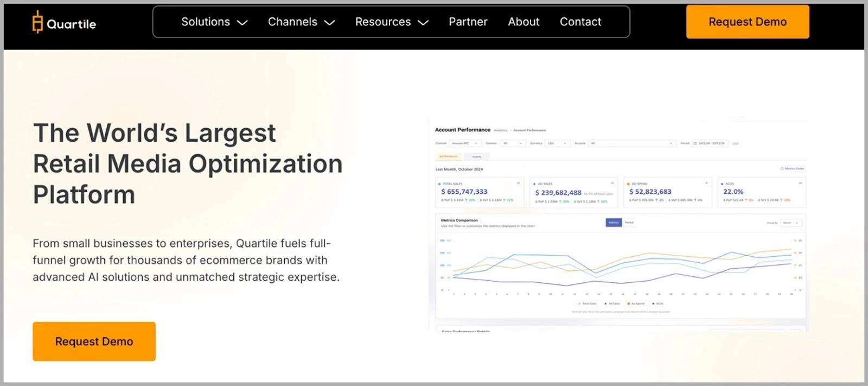Screen dimensions: 868x386
Task: Open the Channel dropdown showing Amazon PPC
Action: [465, 143]
